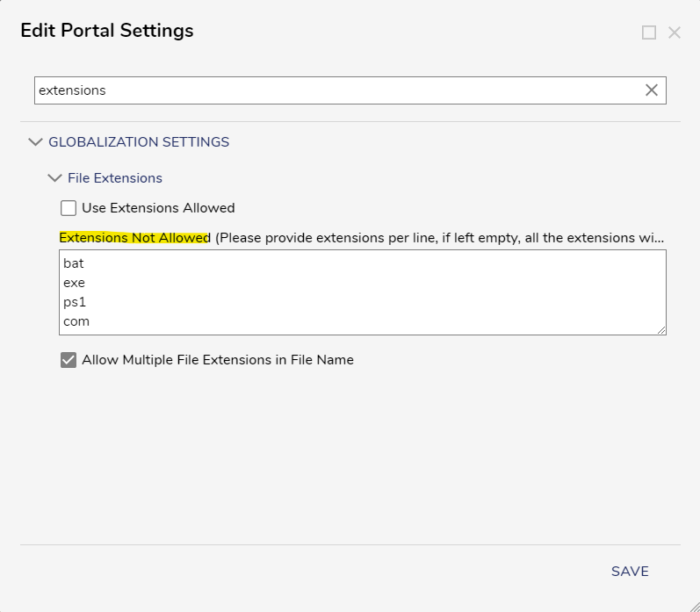Grab the text area resize handle

[x=661, y=330]
